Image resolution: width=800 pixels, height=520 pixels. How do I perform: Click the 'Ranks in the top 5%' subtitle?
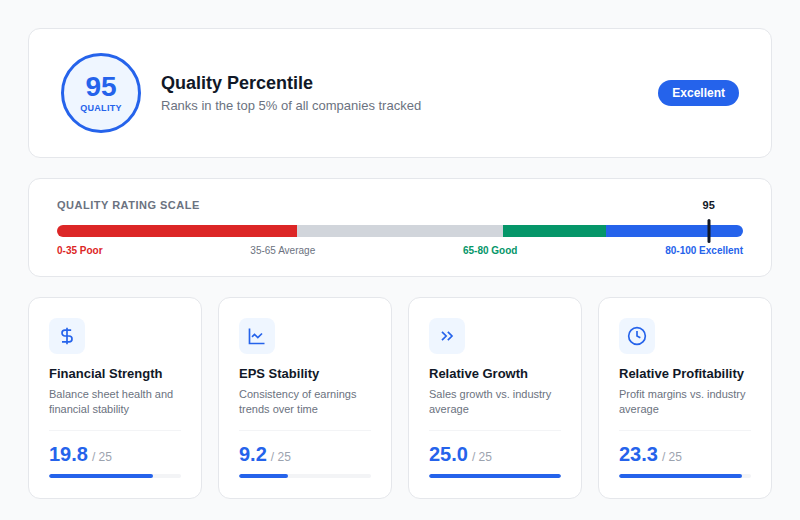pos(291,106)
